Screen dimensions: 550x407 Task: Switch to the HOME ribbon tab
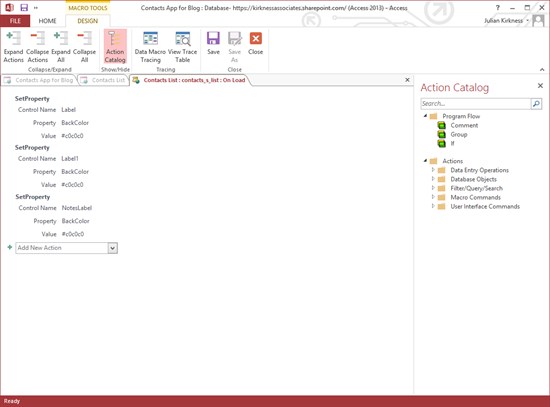pyautogui.click(x=47, y=21)
